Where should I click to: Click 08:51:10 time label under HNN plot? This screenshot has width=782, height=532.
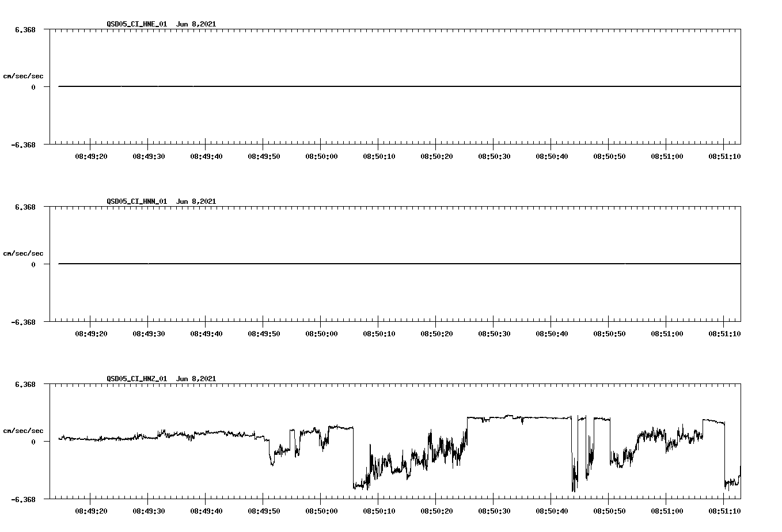tap(724, 334)
